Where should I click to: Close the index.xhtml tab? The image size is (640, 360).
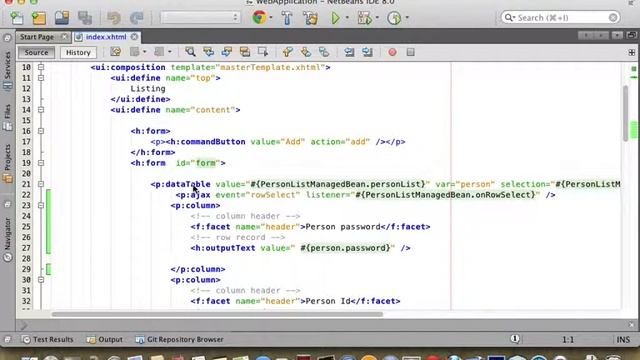click(134, 37)
